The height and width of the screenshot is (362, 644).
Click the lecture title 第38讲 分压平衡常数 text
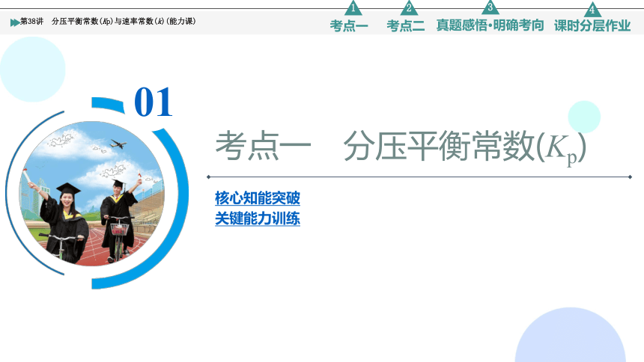108,22
